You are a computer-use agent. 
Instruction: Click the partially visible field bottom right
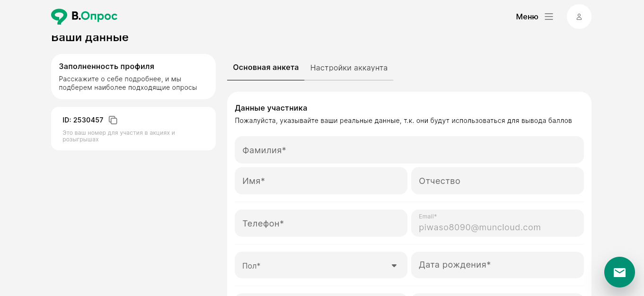pyautogui.click(x=497, y=295)
